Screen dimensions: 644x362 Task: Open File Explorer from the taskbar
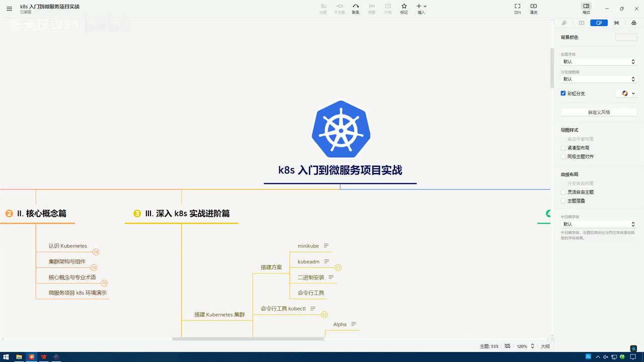pos(19,357)
